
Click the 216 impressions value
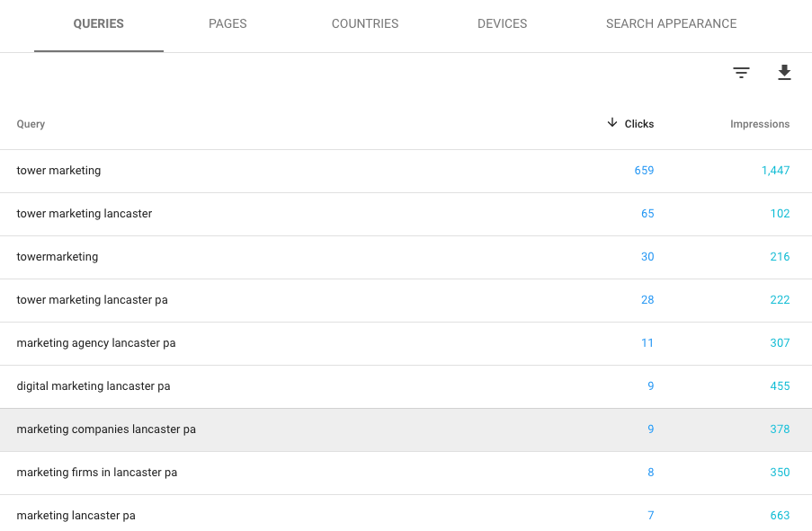tap(780, 257)
